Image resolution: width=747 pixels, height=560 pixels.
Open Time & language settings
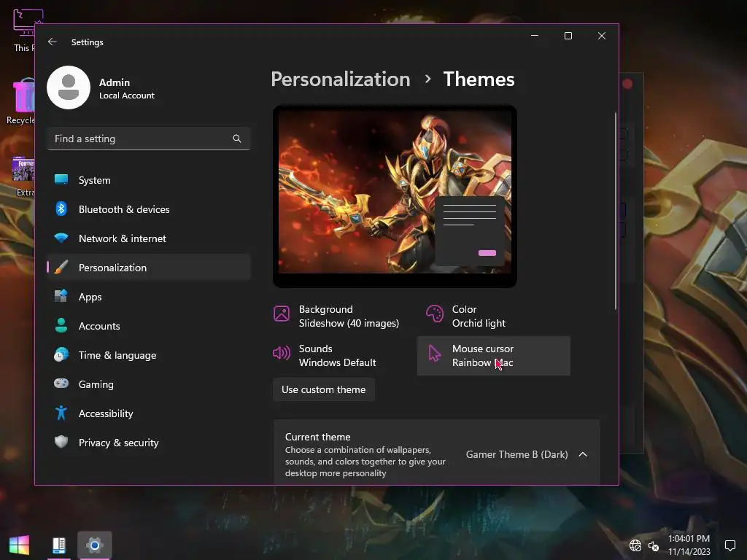coord(149,355)
